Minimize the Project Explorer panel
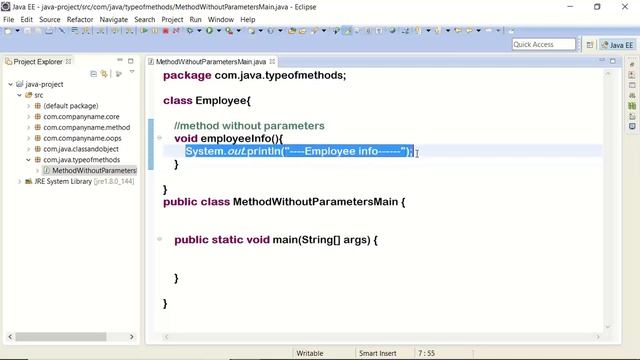 pyautogui.click(x=120, y=60)
